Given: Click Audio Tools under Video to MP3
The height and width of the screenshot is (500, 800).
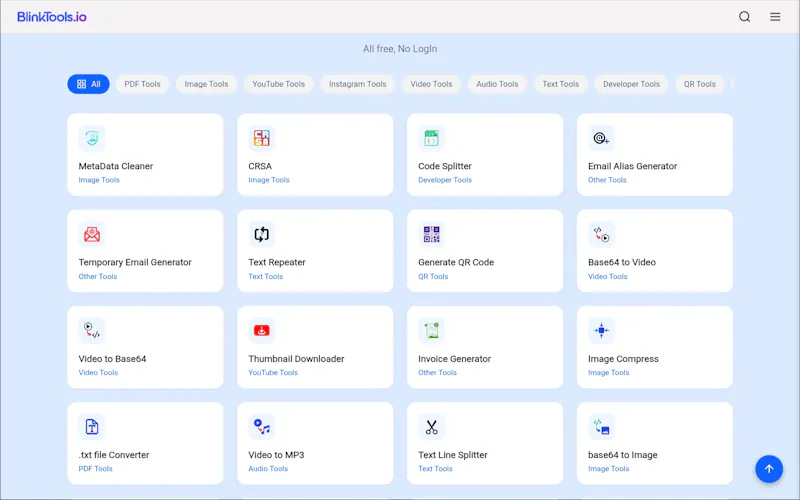Looking at the screenshot, I should 268,468.
